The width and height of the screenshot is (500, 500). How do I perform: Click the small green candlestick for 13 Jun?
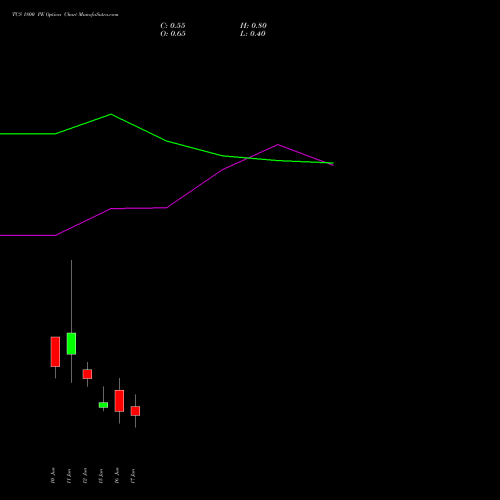(x=103, y=405)
